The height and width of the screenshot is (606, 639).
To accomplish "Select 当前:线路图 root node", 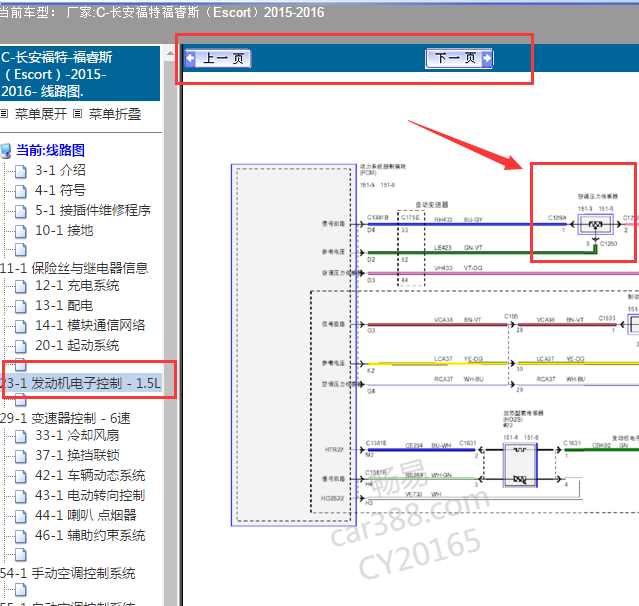I will (51, 150).
